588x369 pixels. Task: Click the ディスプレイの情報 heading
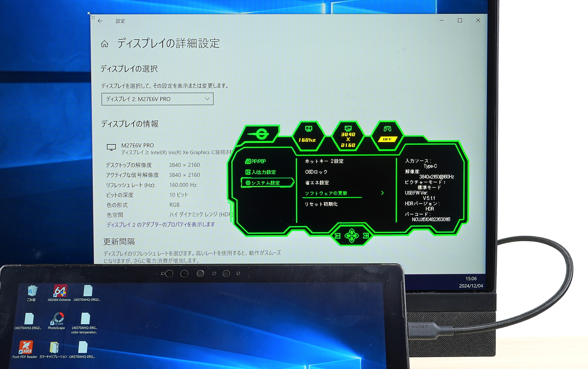tap(130, 124)
